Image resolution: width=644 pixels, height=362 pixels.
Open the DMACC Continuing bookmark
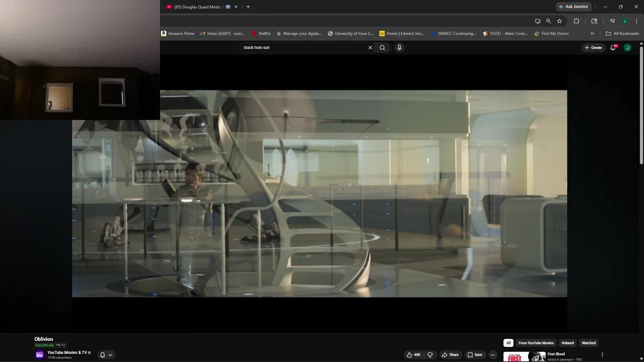click(x=453, y=34)
